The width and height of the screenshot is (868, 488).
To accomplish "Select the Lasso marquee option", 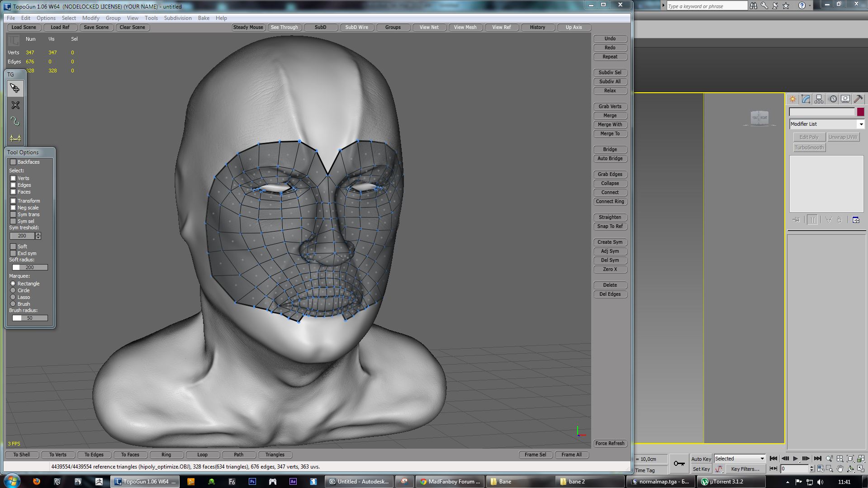I will [13, 297].
